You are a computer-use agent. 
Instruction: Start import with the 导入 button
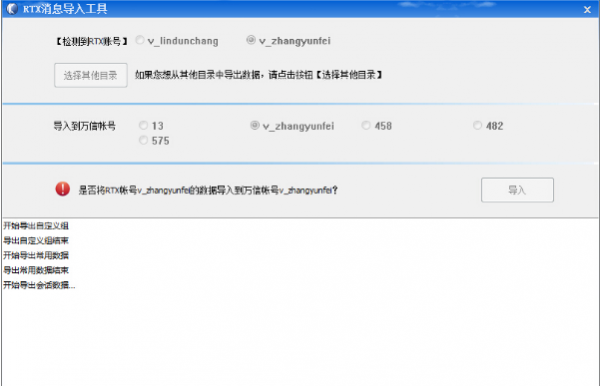tap(517, 190)
